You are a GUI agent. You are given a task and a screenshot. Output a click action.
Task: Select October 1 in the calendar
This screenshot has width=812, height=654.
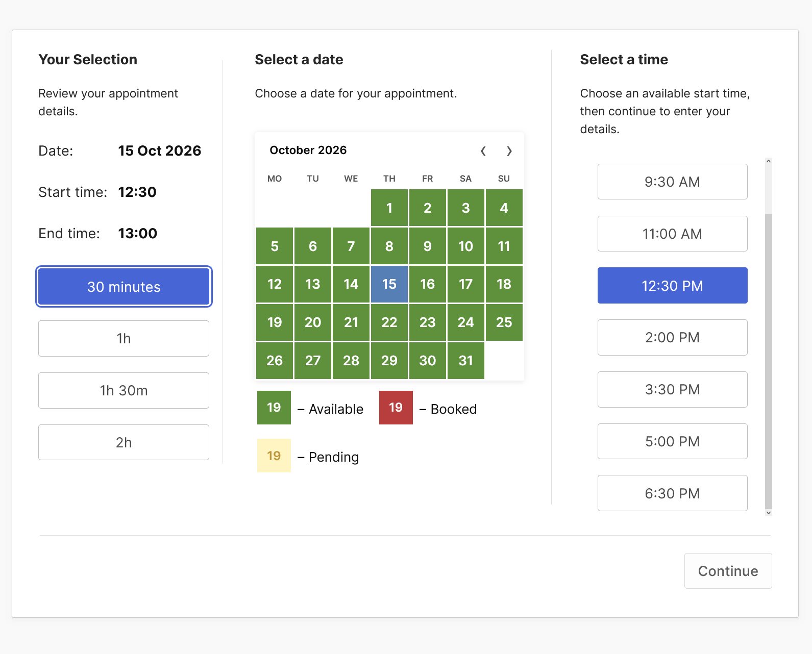(389, 208)
